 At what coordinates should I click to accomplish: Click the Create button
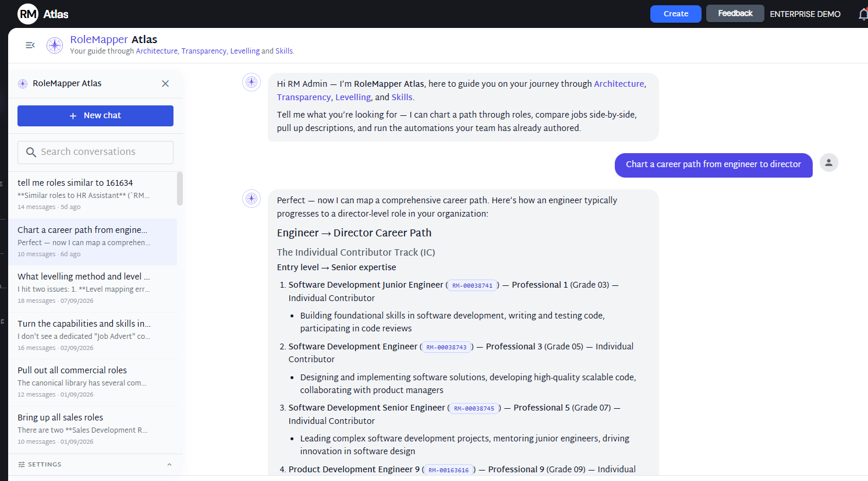point(676,14)
